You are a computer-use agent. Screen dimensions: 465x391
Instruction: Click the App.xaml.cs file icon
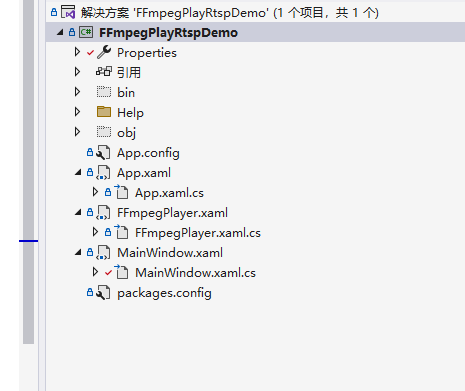(x=121, y=192)
